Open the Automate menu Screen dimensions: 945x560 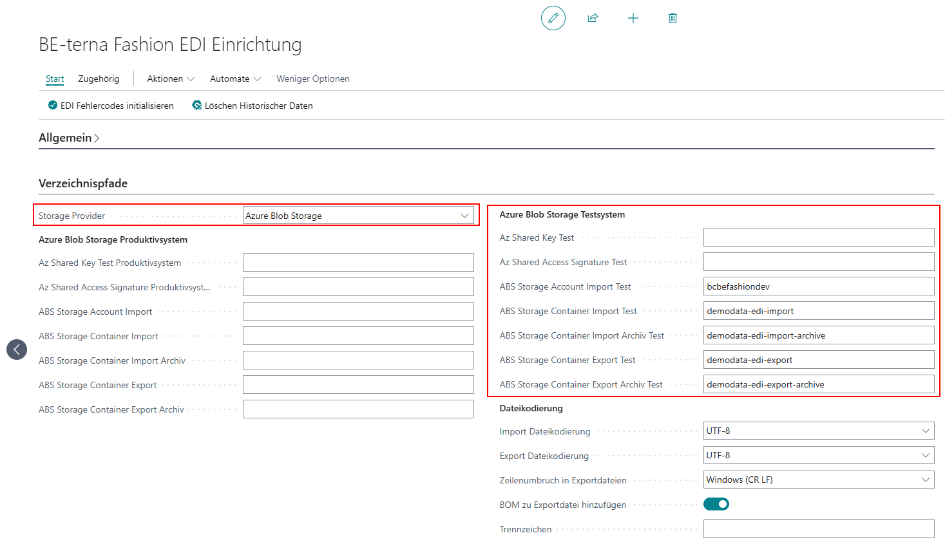[x=235, y=79]
